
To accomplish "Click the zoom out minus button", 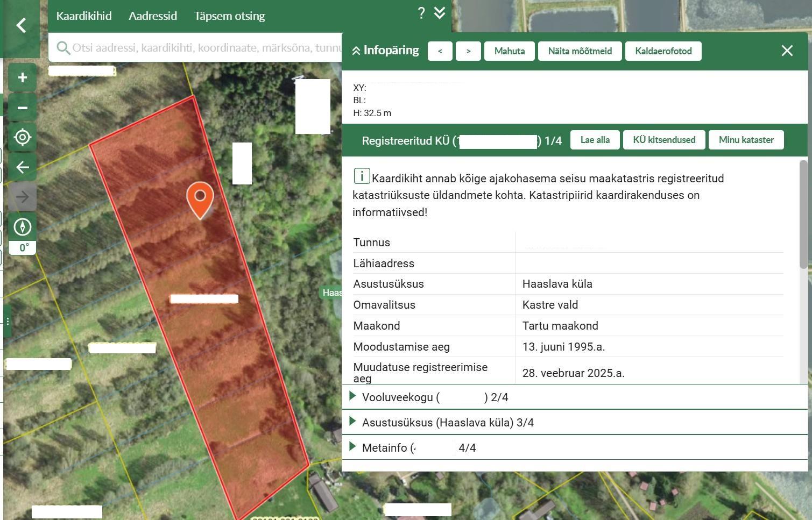I will [x=22, y=108].
